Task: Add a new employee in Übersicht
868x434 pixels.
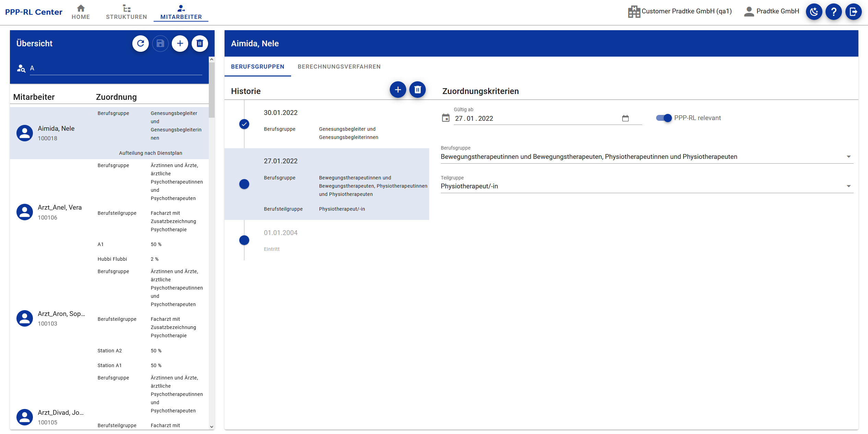Action: 180,44
